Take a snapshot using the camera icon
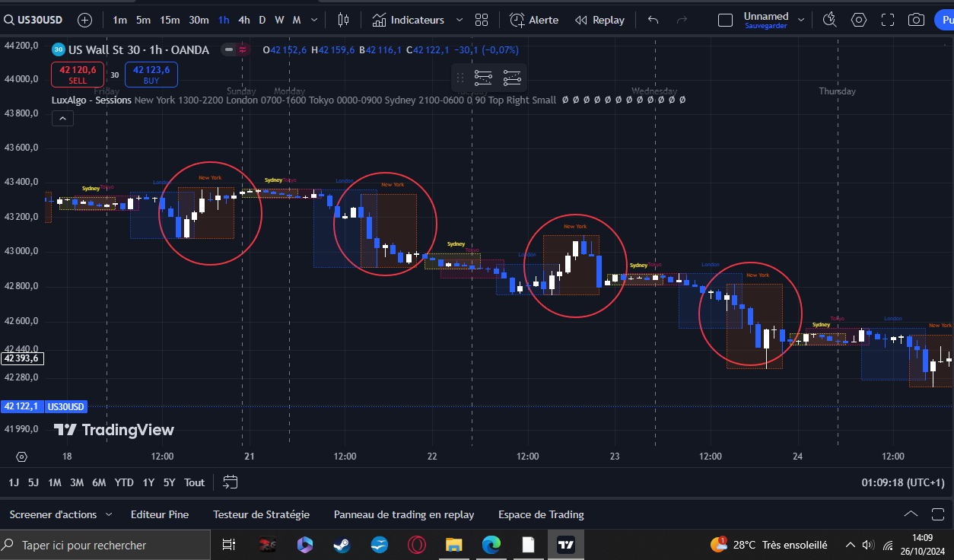The width and height of the screenshot is (954, 560). 916,20
